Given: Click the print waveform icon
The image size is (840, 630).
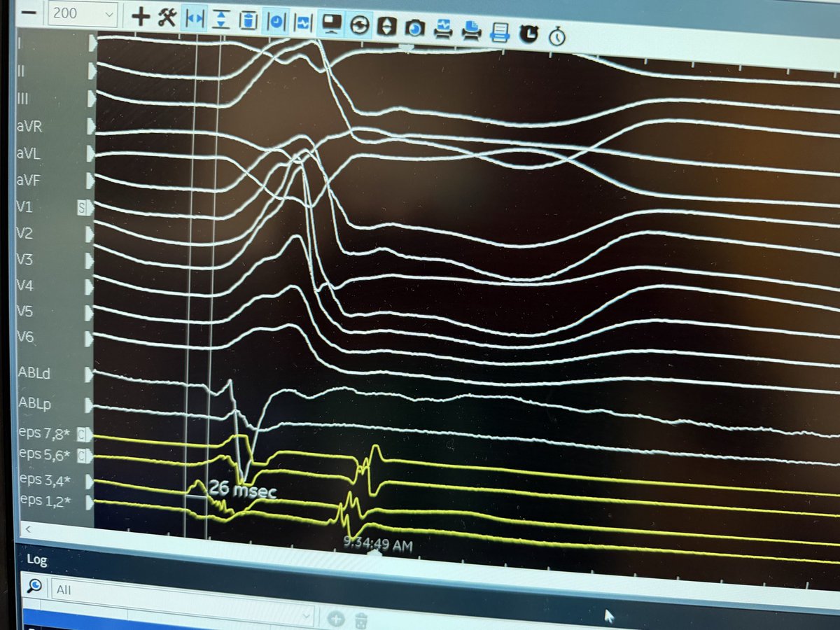Looking at the screenshot, I should [x=443, y=29].
